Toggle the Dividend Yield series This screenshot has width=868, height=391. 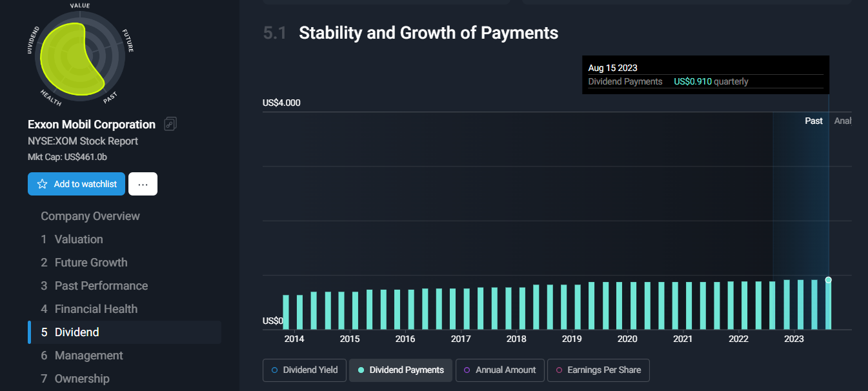[305, 370]
